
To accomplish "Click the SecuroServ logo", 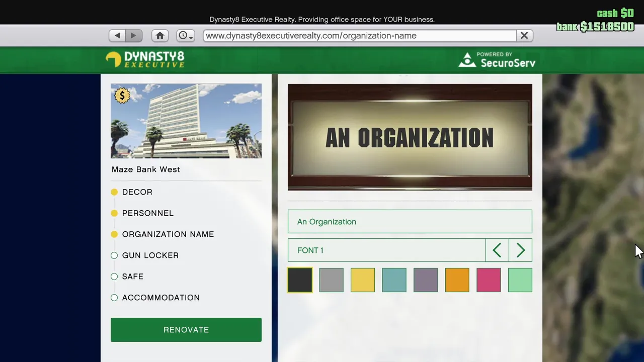I will pyautogui.click(x=497, y=60).
